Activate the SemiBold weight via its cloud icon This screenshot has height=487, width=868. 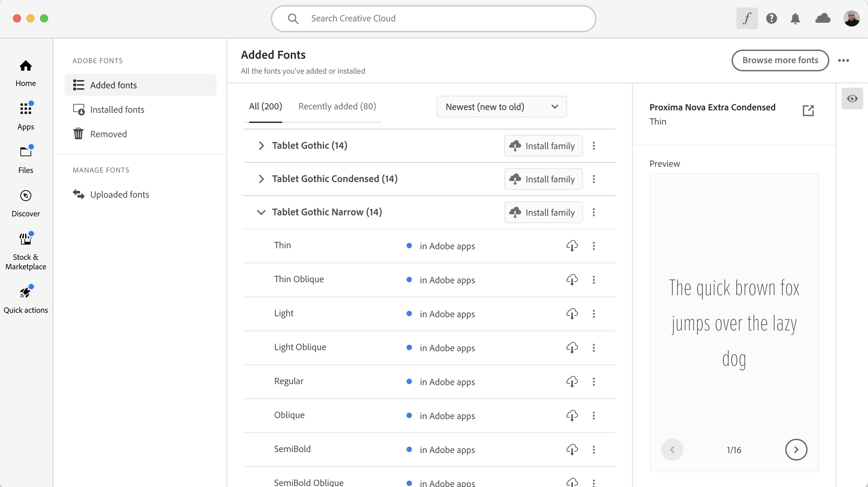[572, 449]
